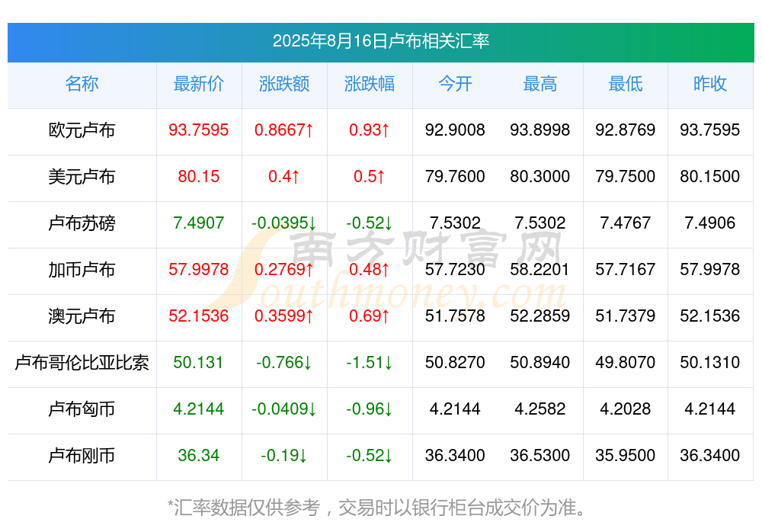Click the change amount 0.8667↑
This screenshot has width=762, height=532.
284,130
